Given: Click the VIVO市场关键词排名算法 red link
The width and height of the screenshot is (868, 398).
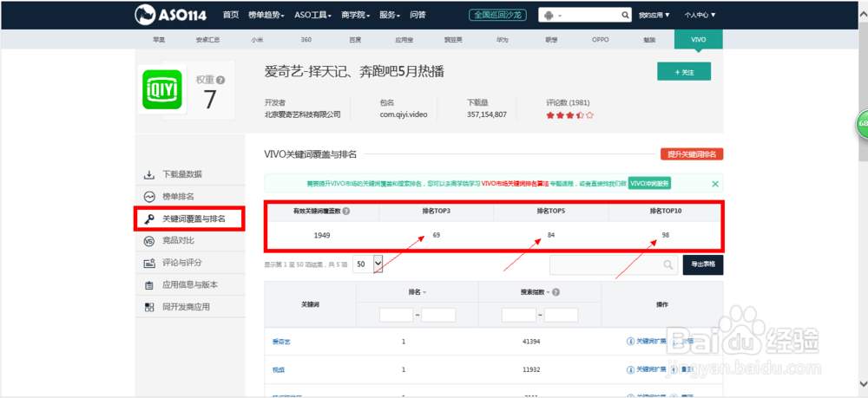Looking at the screenshot, I should point(516,184).
